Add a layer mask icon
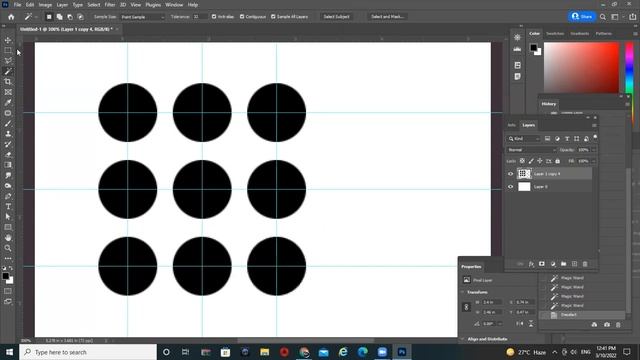 [x=542, y=264]
